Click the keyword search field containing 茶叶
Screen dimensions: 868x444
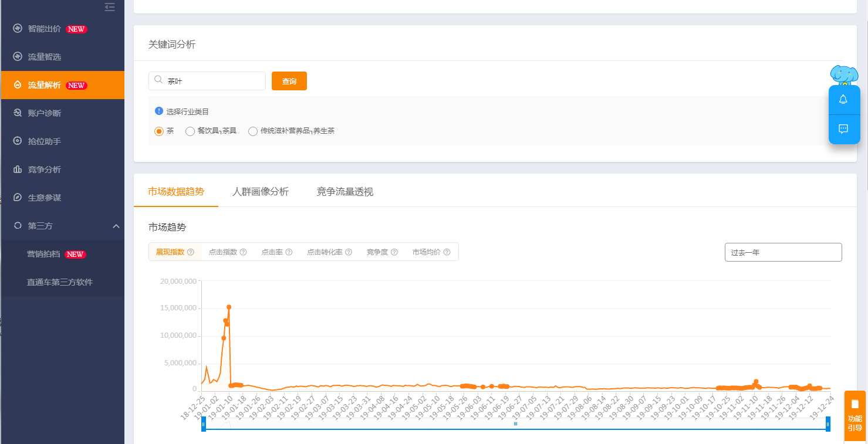pyautogui.click(x=211, y=82)
